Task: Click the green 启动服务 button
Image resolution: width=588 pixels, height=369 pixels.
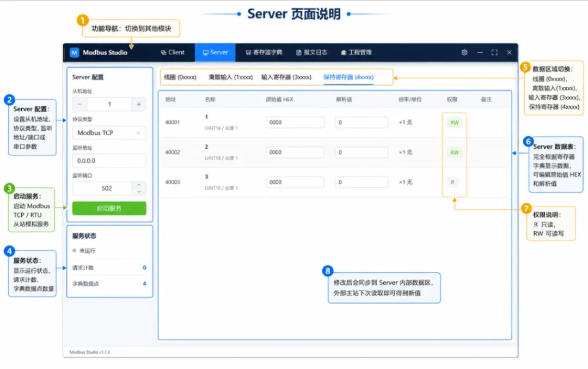Action: click(109, 208)
